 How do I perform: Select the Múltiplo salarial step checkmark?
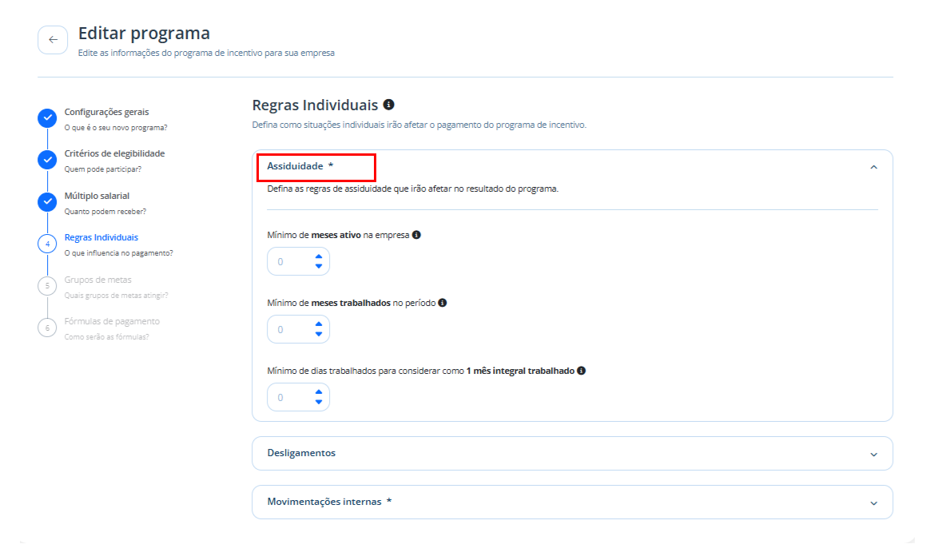[47, 202]
